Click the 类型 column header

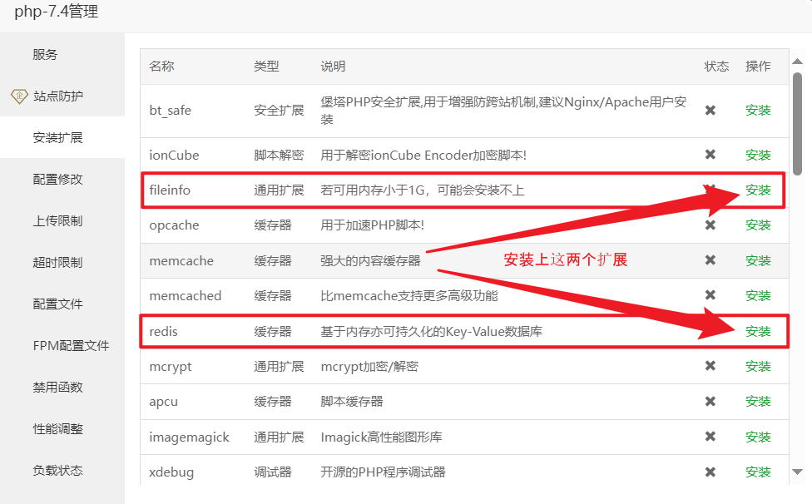267,67
